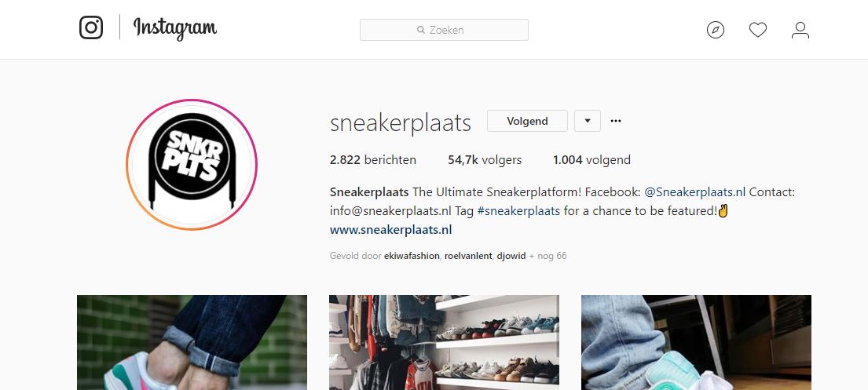Open your profile person icon

point(800,30)
